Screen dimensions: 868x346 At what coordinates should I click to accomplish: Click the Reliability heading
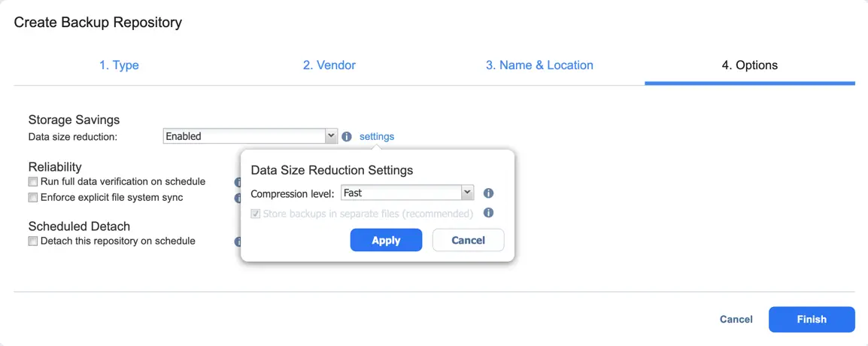point(55,167)
